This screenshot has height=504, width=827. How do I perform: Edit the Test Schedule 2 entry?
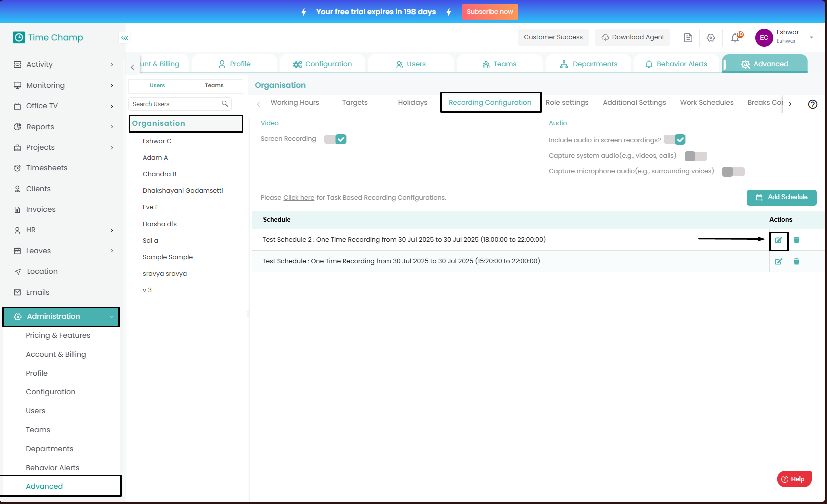click(x=778, y=240)
